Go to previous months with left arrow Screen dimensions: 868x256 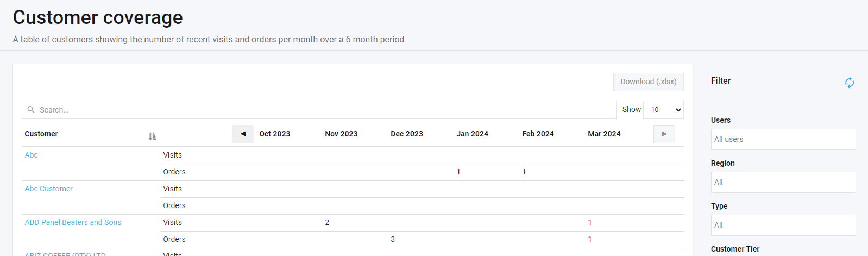click(x=243, y=134)
